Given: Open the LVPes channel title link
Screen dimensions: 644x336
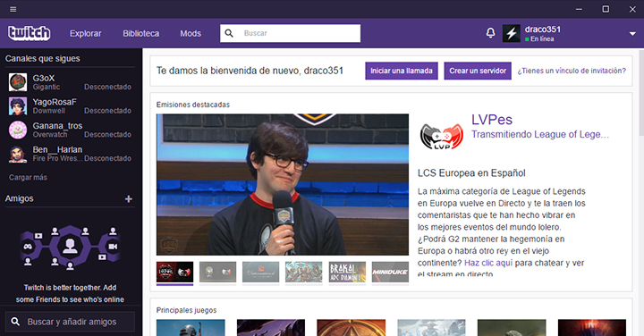Looking at the screenshot, I should 492,120.
